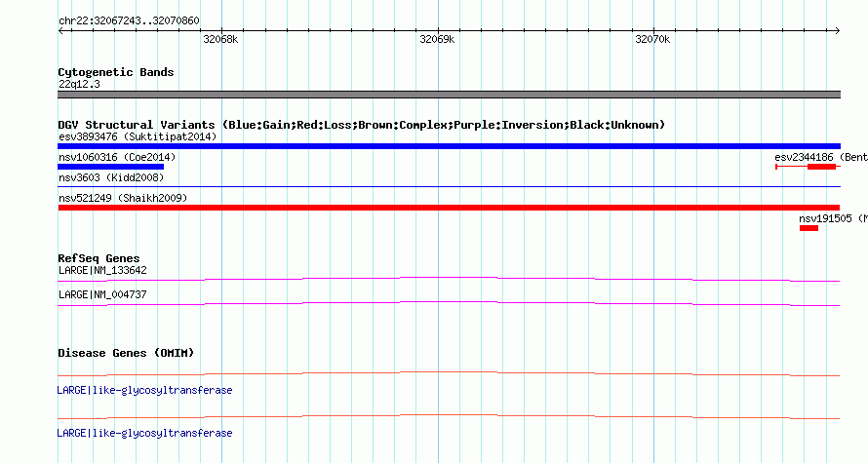
Task: Select the LARGE|NM_133642 label
Action: point(102,271)
